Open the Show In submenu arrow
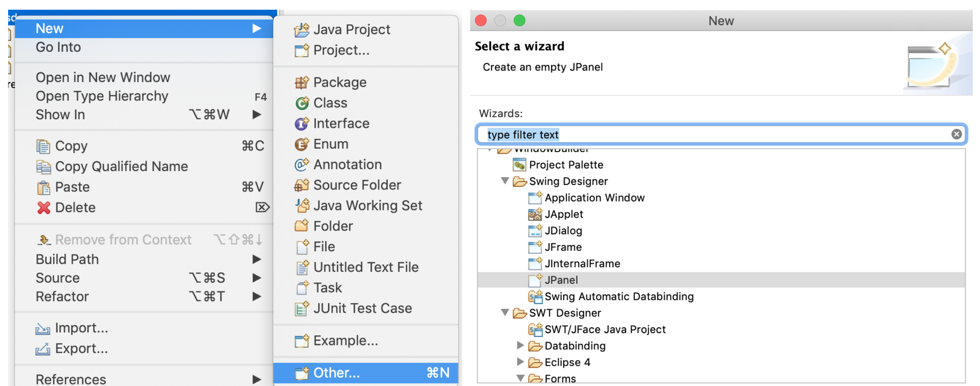The image size is (980, 386). pyautogui.click(x=257, y=115)
